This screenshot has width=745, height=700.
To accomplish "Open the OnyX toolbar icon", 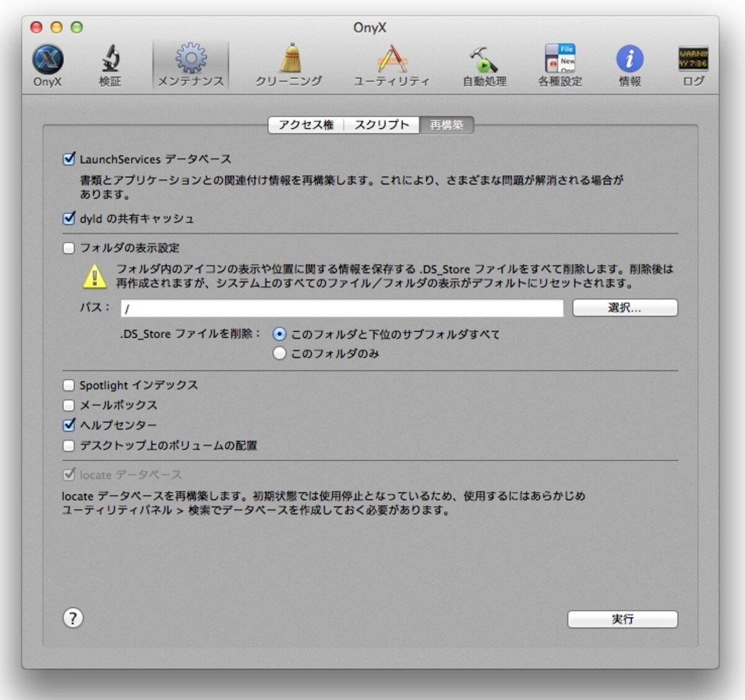I will (x=48, y=65).
